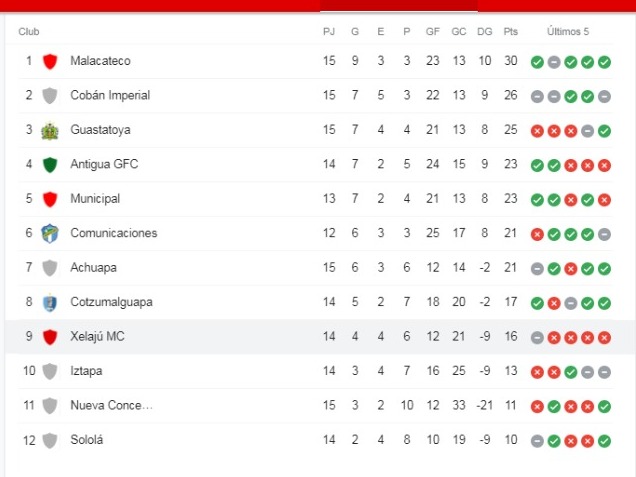Click the Malacateco red shield crest

(50, 61)
